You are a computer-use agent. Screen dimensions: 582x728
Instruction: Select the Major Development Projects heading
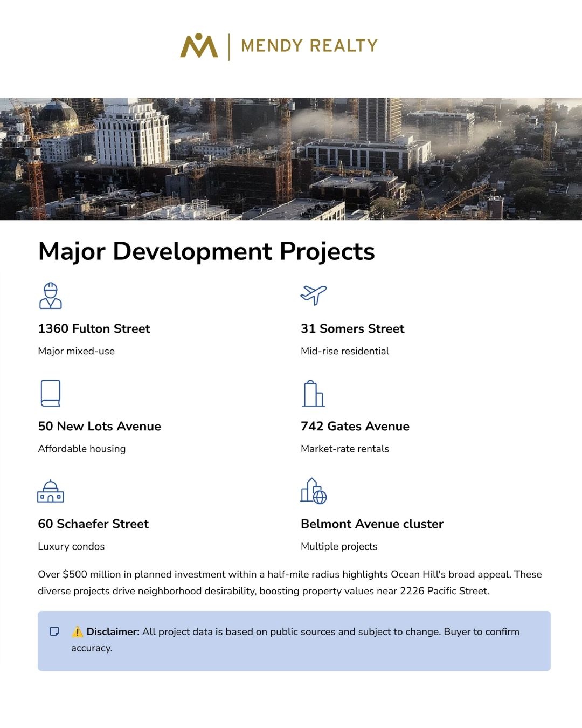(206, 251)
